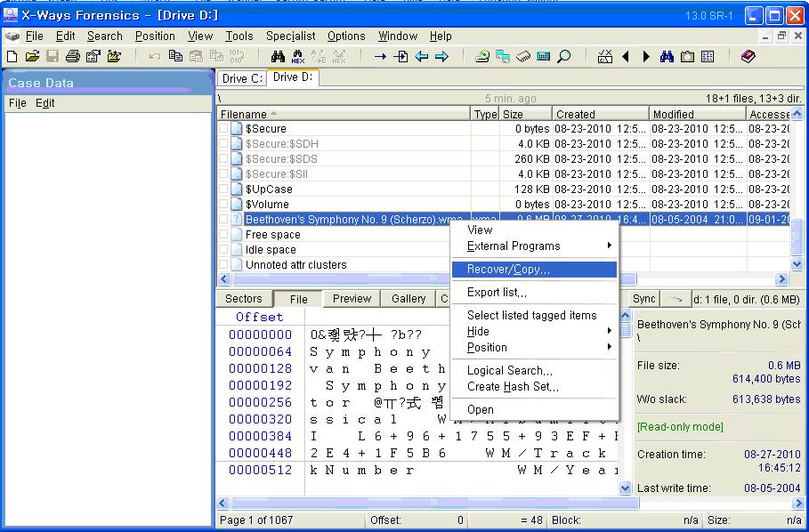
Task: Click the hex view horizontal scrollbar thumb
Action: coord(434,503)
